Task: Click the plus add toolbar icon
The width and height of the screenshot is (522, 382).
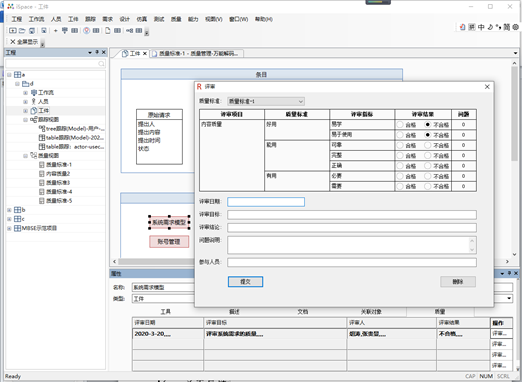Action: pyautogui.click(x=55, y=31)
